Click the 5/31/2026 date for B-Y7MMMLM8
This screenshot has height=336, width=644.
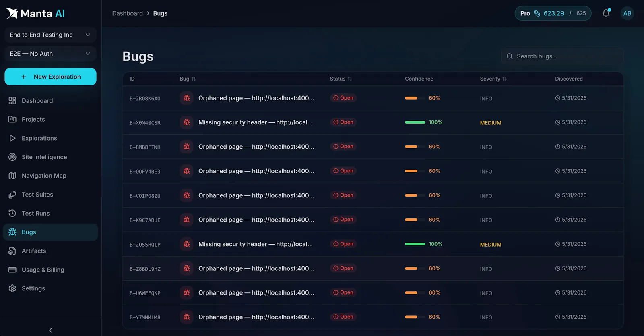point(574,317)
